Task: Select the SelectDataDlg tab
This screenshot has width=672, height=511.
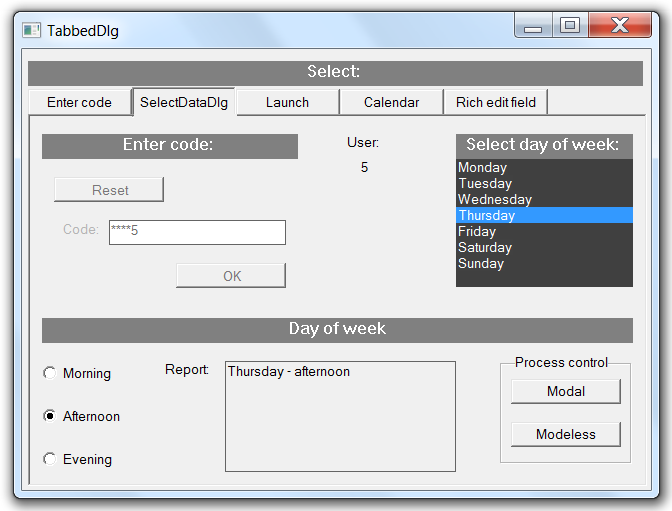Action: 184,102
